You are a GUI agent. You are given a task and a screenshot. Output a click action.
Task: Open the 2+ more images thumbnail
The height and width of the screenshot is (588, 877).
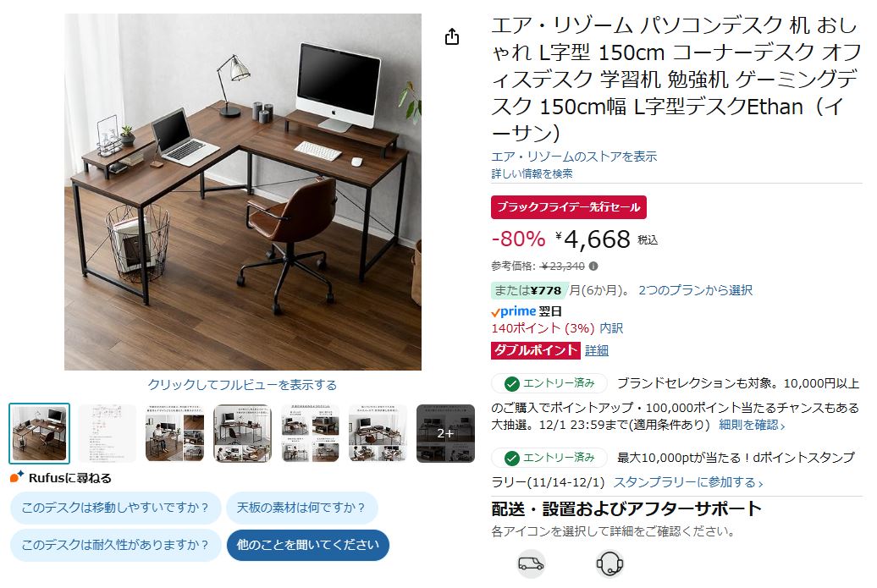[445, 433]
